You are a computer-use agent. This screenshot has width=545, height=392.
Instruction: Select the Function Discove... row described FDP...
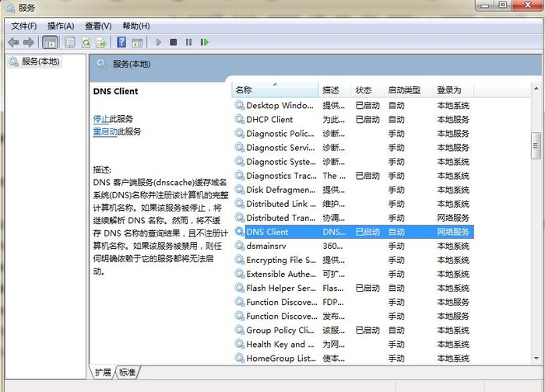(x=353, y=302)
